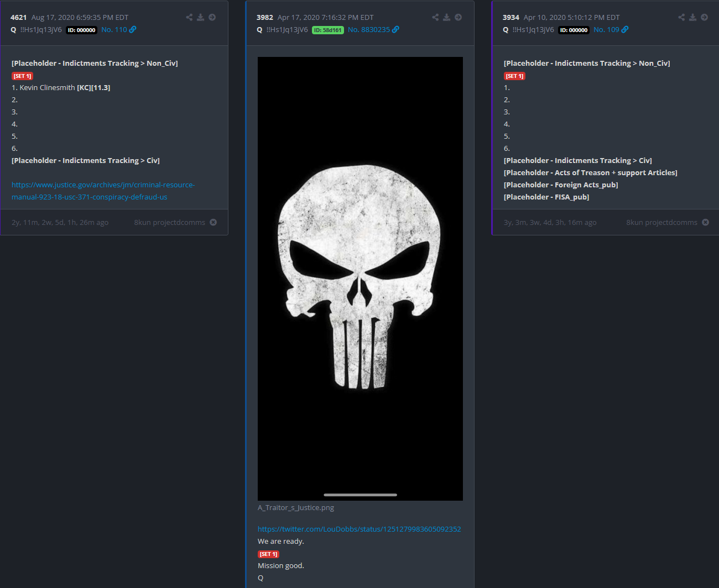The image size is (719, 588).
Task: Click '[Placeholder - Foreign Acts_pub]' line
Action: coord(561,185)
